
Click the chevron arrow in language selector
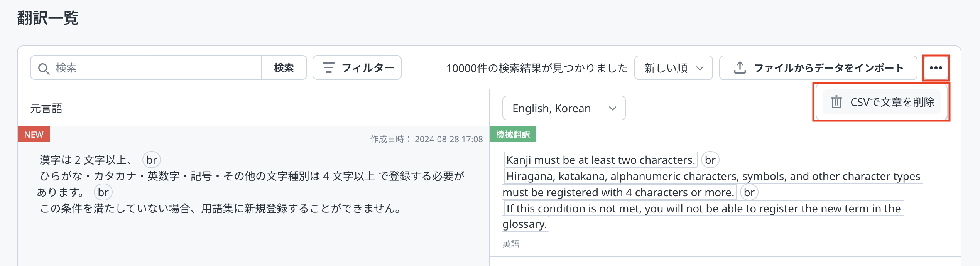click(612, 108)
